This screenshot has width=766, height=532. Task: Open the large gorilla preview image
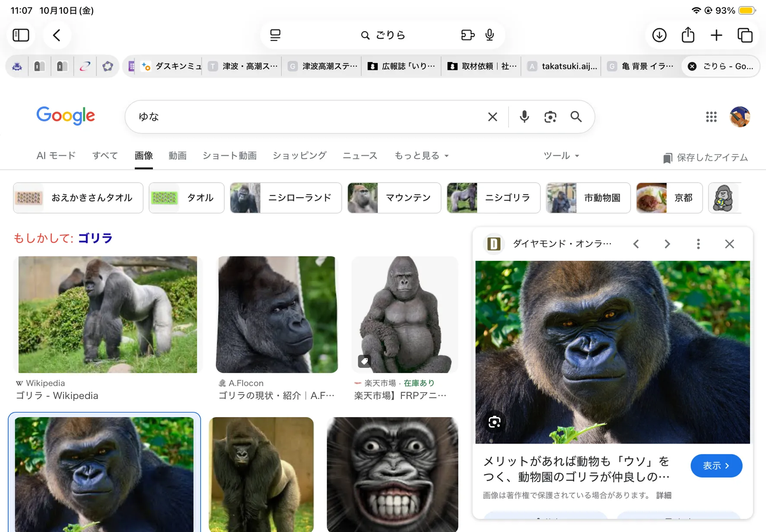point(613,352)
